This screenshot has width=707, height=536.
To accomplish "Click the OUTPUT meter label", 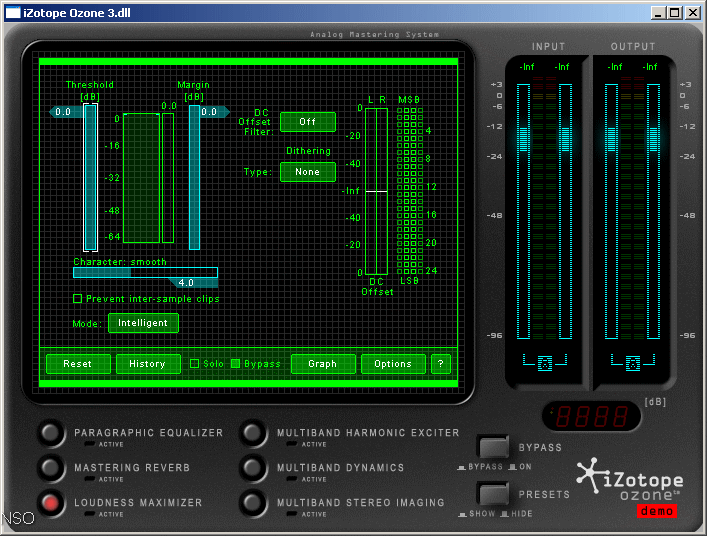I will [633, 46].
